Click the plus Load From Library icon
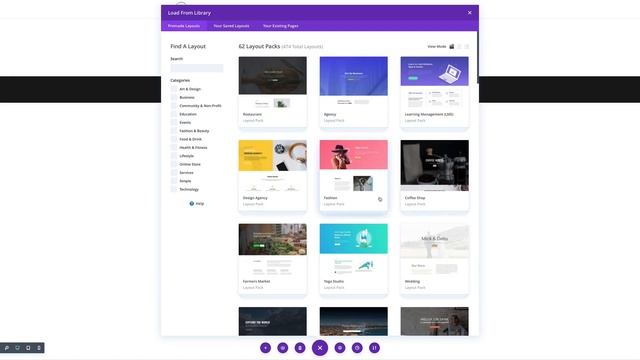Image resolution: width=640 pixels, height=360 pixels. tap(265, 348)
